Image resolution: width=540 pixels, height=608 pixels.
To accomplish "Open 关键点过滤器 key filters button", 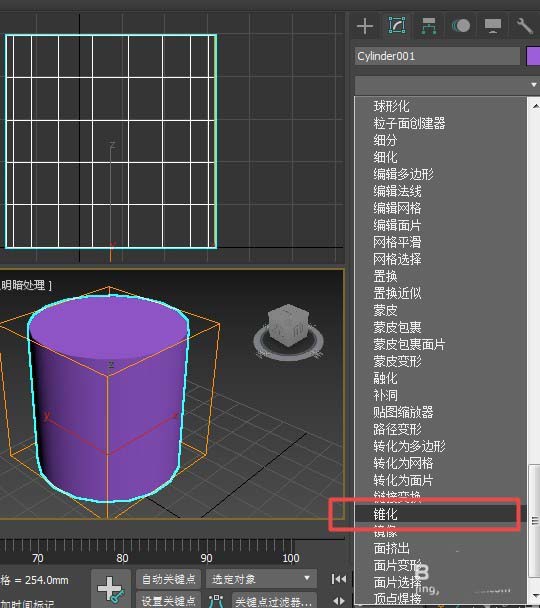I will pyautogui.click(x=274, y=601).
